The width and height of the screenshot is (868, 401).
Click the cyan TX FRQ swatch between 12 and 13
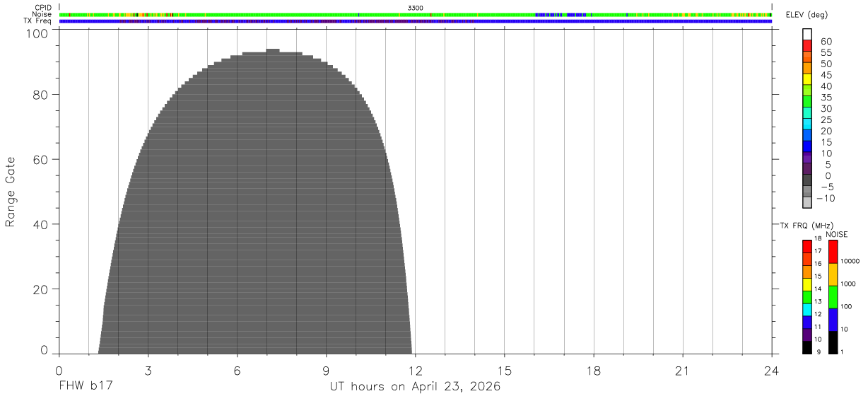click(x=807, y=310)
